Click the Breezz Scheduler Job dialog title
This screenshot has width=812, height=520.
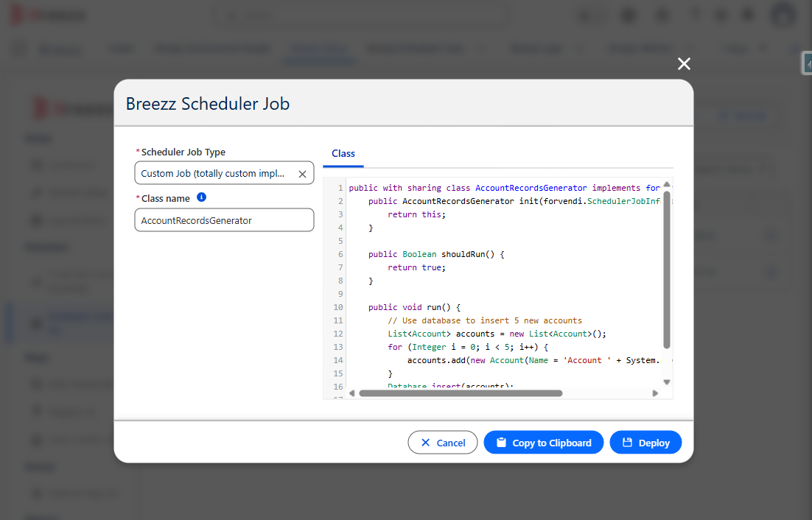[208, 104]
